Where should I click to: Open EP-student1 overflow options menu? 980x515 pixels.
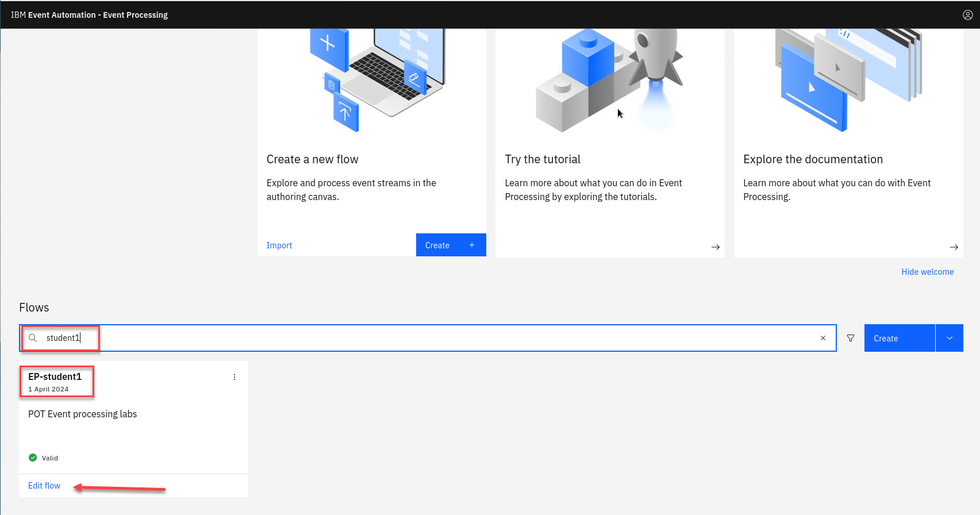[x=234, y=377]
